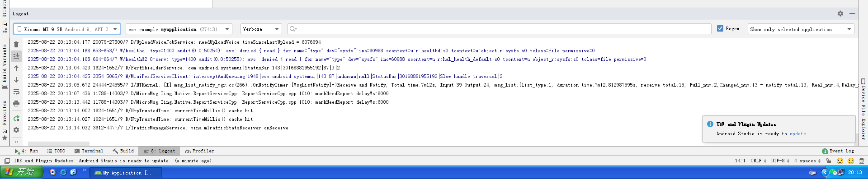
Task: Toggle soft-wrap for logcat lines
Action: [16, 92]
